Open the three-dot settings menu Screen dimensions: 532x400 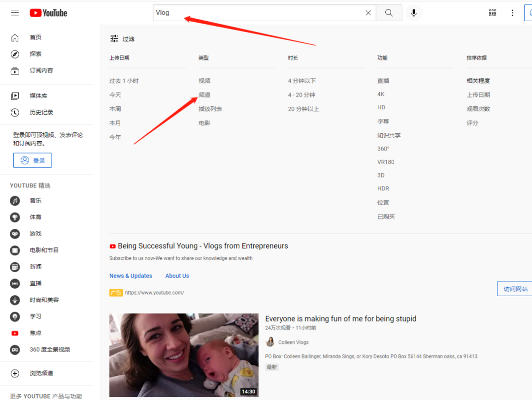click(512, 13)
